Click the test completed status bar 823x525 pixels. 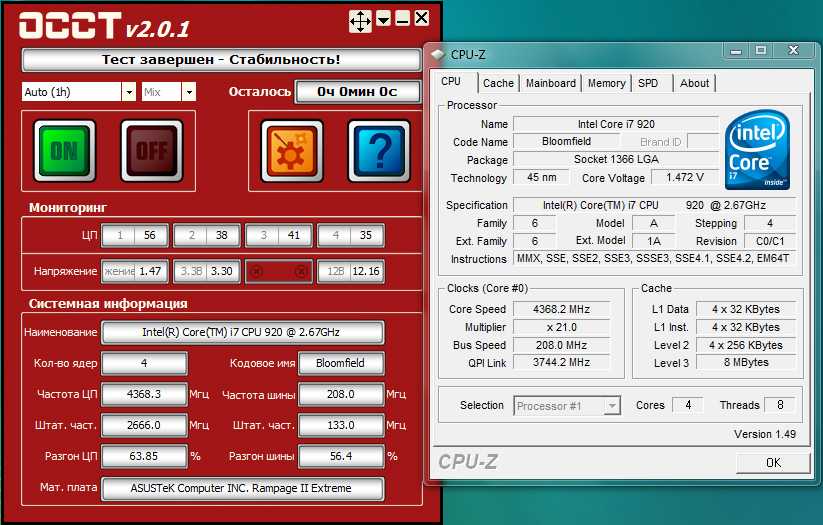[221, 59]
